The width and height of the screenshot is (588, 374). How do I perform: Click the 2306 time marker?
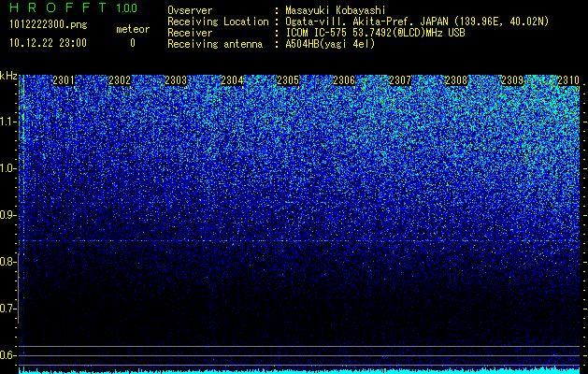(x=344, y=80)
